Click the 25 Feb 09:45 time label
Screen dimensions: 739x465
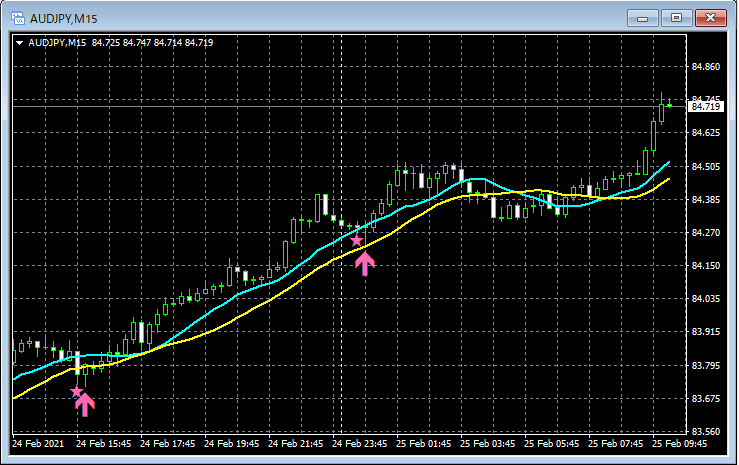[680, 444]
